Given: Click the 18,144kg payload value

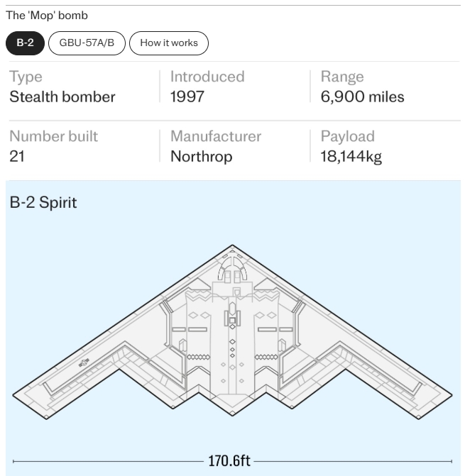Looking at the screenshot, I should click(x=351, y=157).
